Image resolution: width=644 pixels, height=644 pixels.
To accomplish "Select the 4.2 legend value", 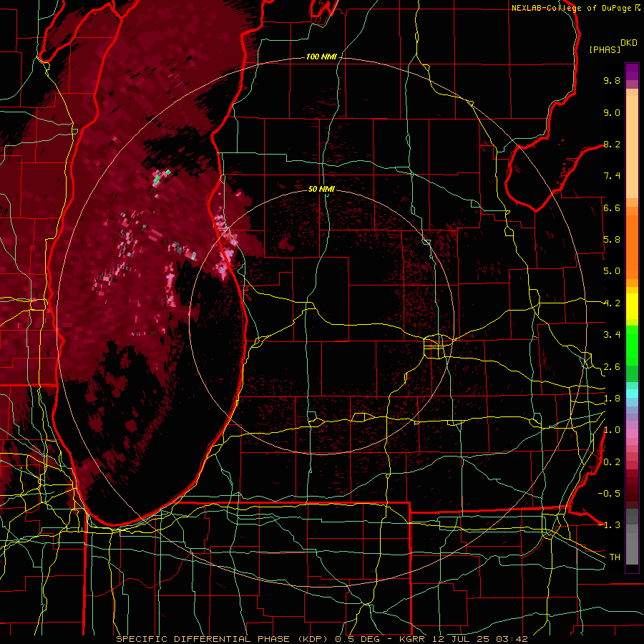I will pyautogui.click(x=612, y=303).
